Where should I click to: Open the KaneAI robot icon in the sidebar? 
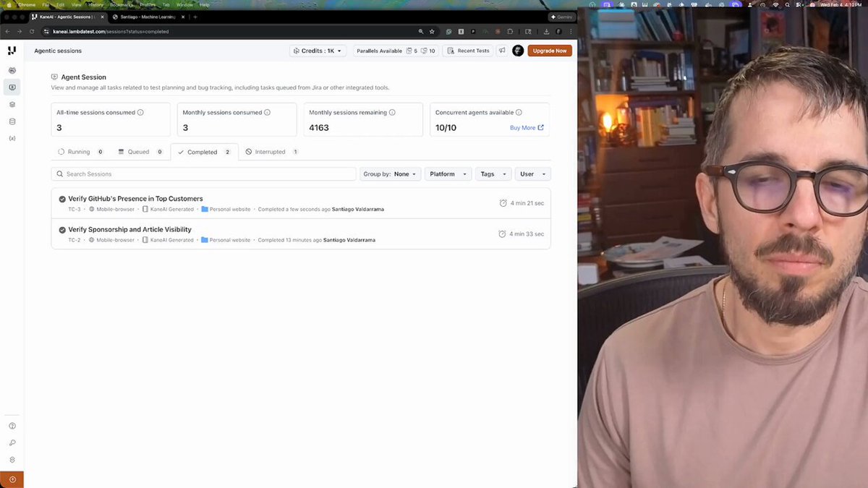(12, 70)
